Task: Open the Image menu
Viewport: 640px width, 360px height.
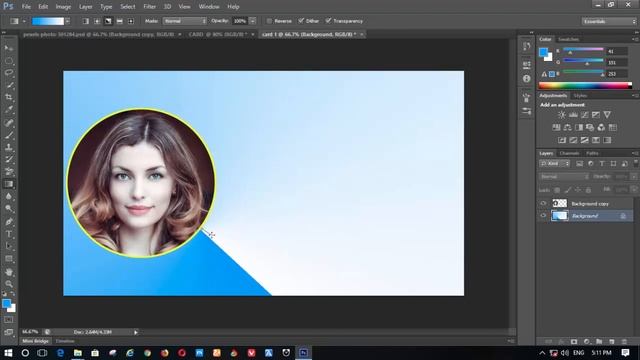Action: (x=63, y=7)
